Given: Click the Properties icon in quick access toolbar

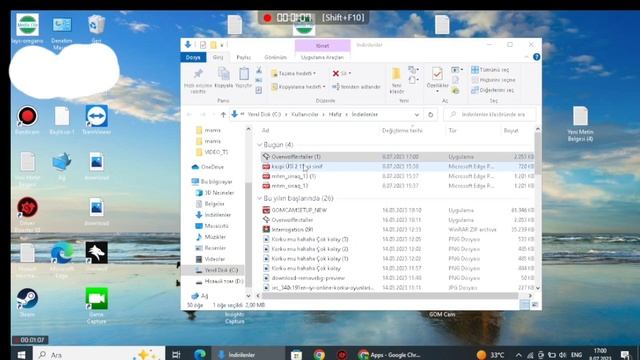Looking at the screenshot, I should pos(203,45).
